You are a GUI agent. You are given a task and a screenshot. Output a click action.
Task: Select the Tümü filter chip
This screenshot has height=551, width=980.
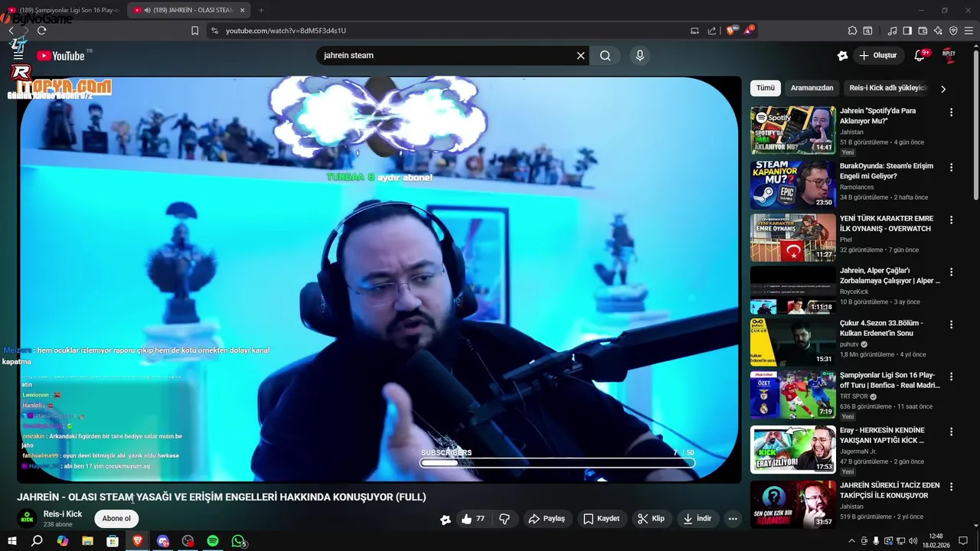pos(766,88)
